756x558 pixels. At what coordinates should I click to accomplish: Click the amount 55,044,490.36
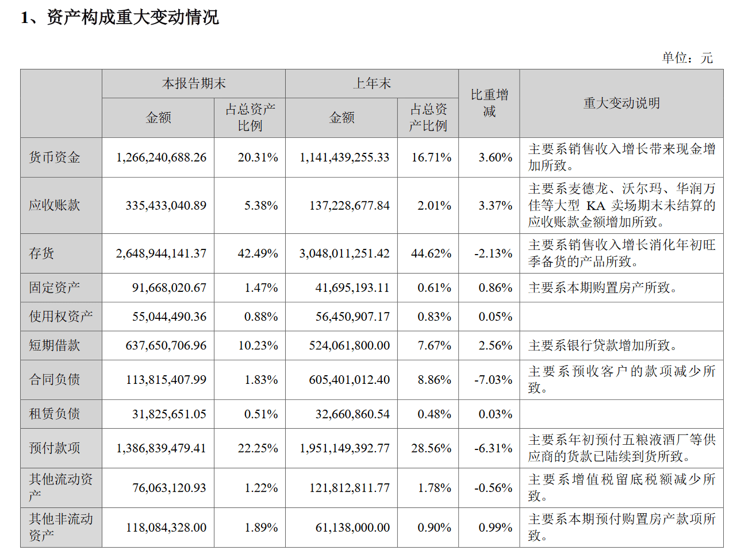[x=169, y=317]
